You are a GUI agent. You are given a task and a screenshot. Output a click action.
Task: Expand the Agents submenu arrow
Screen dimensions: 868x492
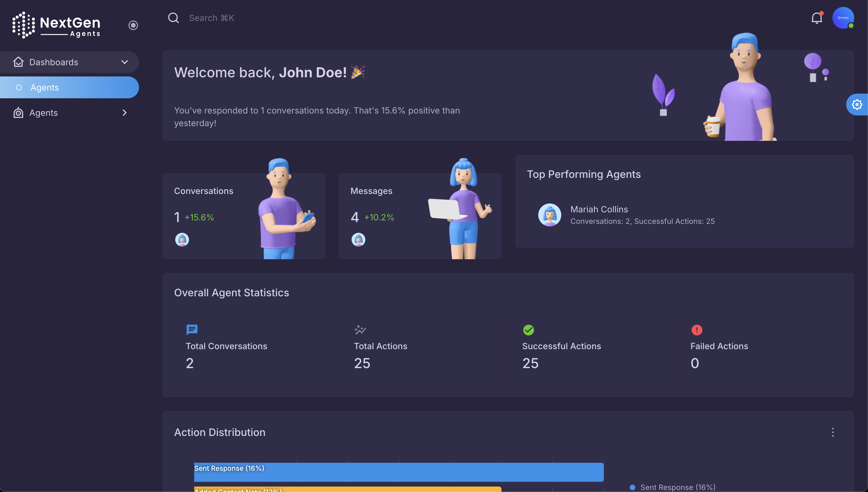(x=125, y=113)
